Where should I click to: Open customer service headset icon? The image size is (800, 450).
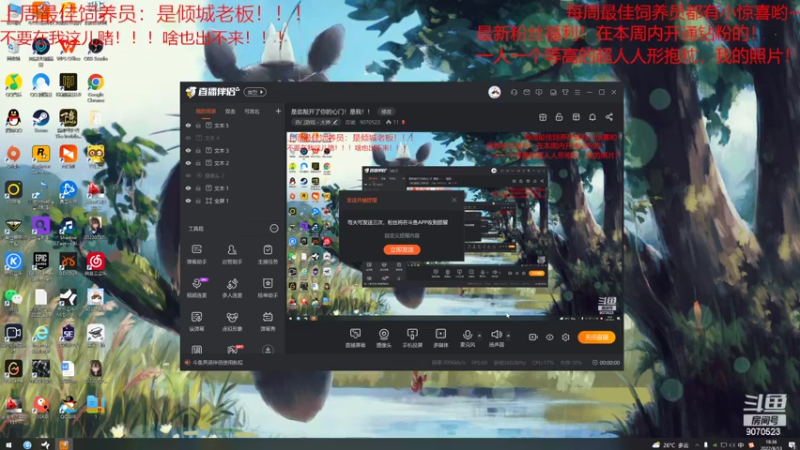(x=514, y=92)
